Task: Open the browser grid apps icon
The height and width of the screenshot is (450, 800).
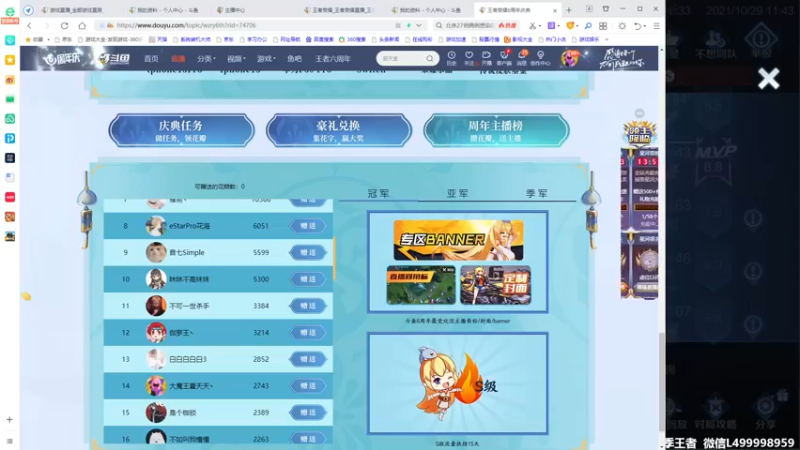Action: (x=603, y=26)
